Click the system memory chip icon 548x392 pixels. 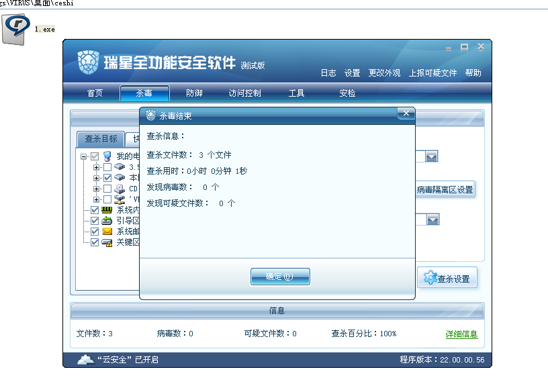coord(107,210)
